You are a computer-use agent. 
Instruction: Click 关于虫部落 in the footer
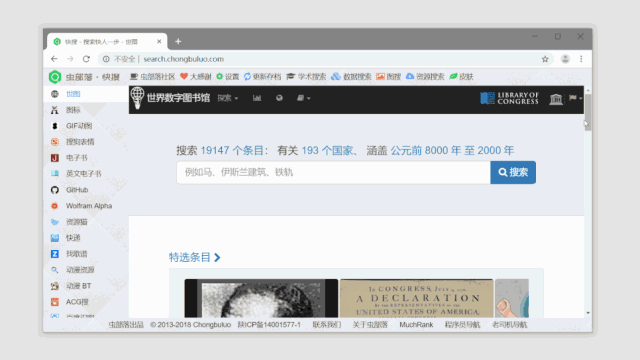(370, 325)
